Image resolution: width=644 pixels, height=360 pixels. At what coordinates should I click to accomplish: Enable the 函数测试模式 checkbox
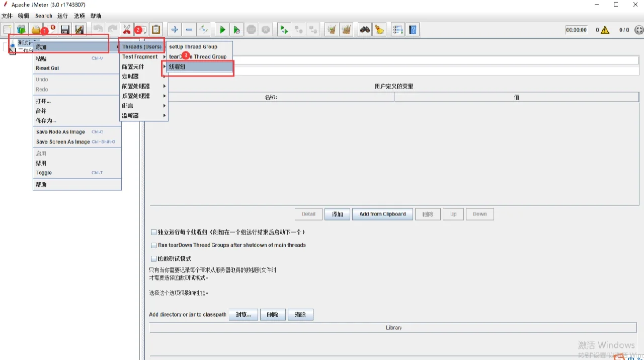pyautogui.click(x=153, y=259)
